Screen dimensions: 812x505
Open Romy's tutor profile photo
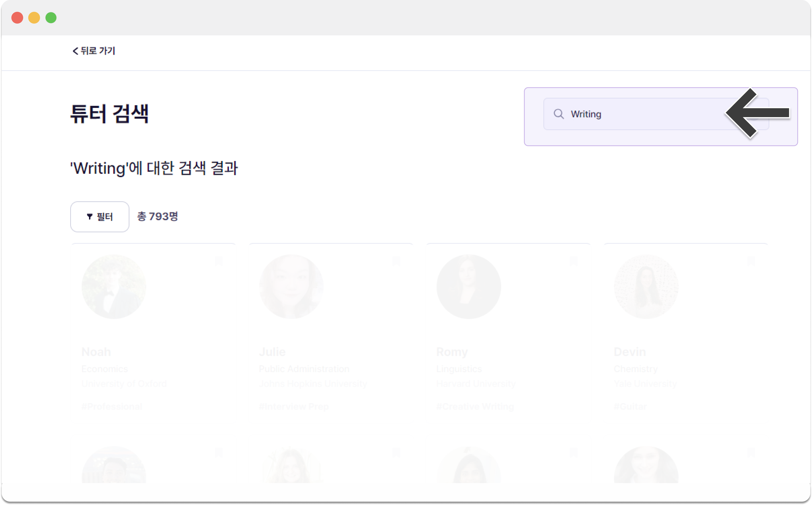click(468, 287)
